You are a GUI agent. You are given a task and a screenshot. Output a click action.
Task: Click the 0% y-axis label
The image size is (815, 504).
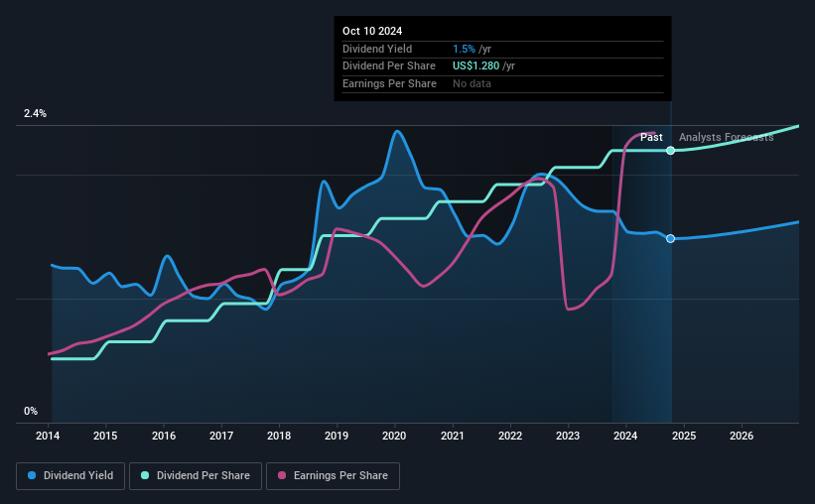[31, 411]
